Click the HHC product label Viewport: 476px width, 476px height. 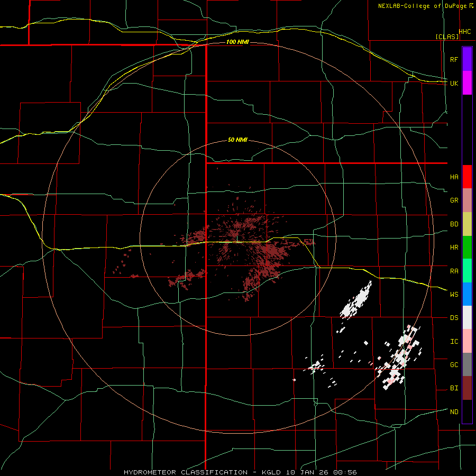(465, 32)
